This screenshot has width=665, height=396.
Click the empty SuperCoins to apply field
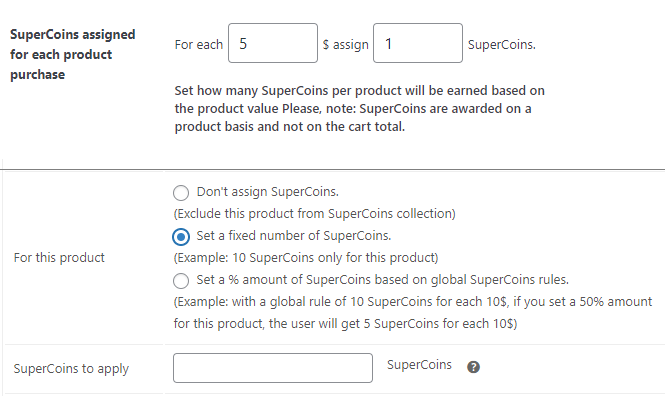(x=273, y=368)
